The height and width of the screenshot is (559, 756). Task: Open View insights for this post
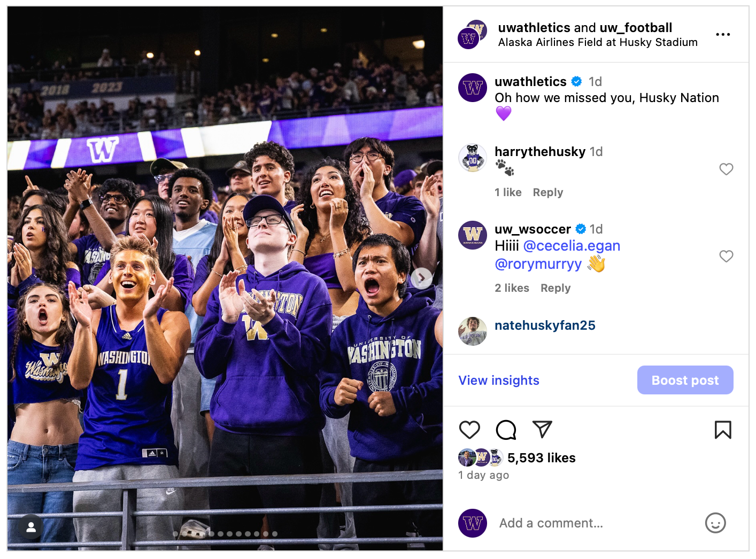(x=499, y=381)
